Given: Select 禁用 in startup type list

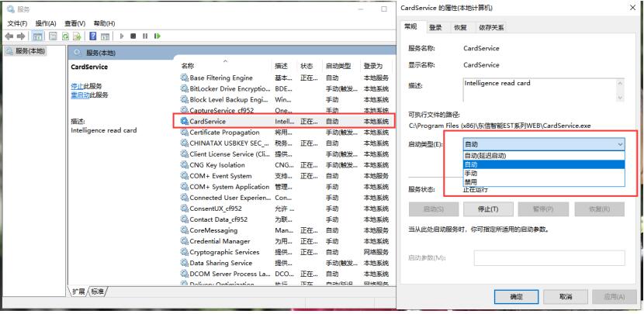Looking at the screenshot, I should [x=471, y=181].
